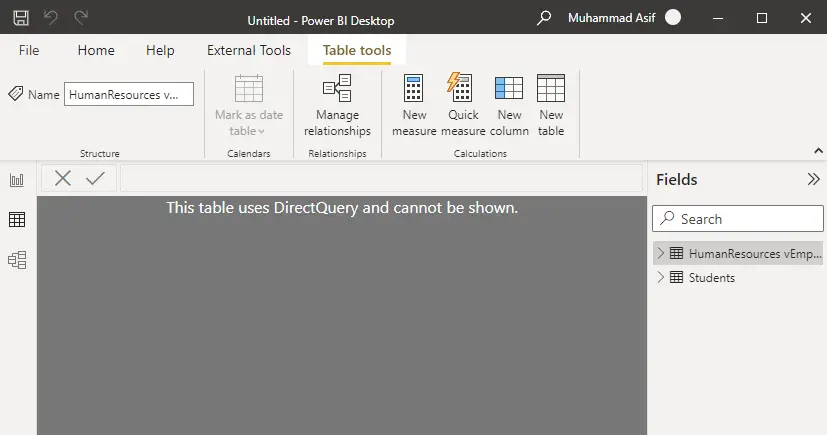
Task: Redo the last undone action
Action: (x=81, y=18)
